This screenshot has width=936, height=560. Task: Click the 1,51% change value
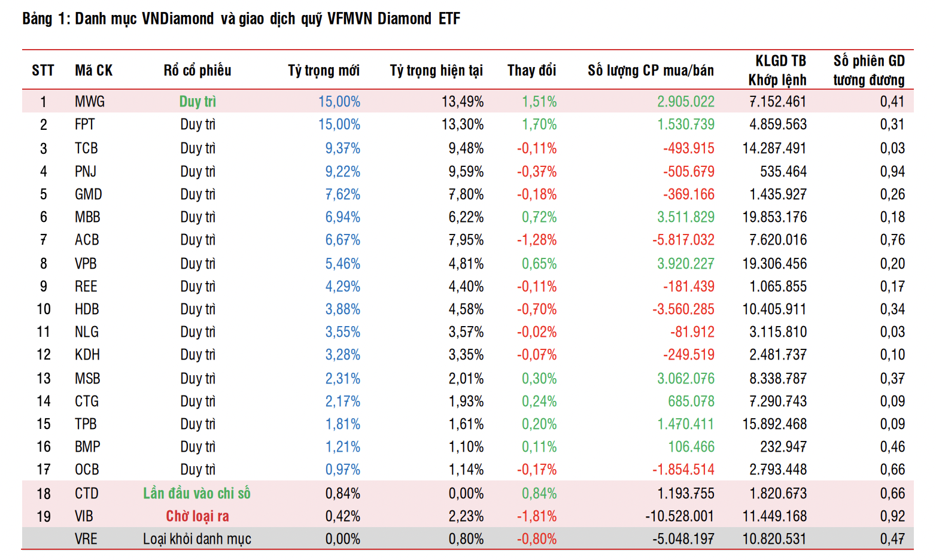[x=539, y=102]
